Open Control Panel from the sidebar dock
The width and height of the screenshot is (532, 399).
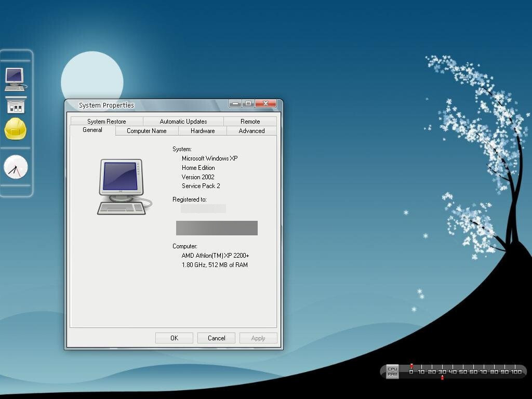tap(16, 105)
